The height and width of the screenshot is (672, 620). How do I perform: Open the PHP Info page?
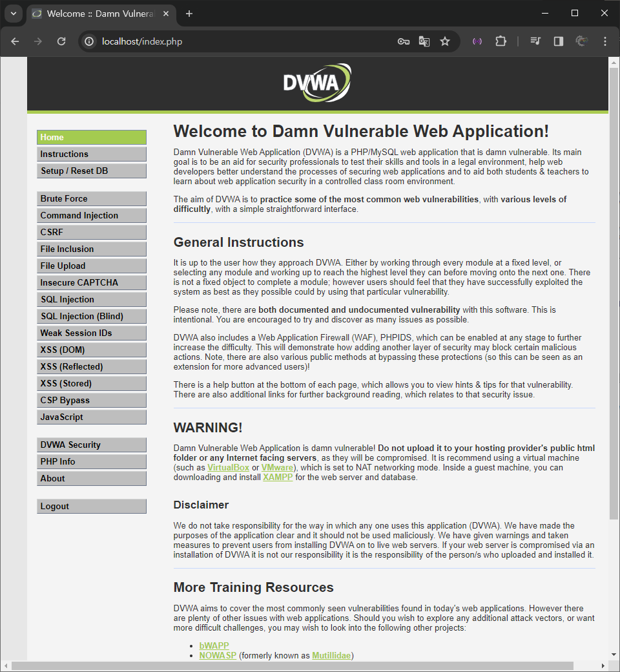pyautogui.click(x=92, y=461)
